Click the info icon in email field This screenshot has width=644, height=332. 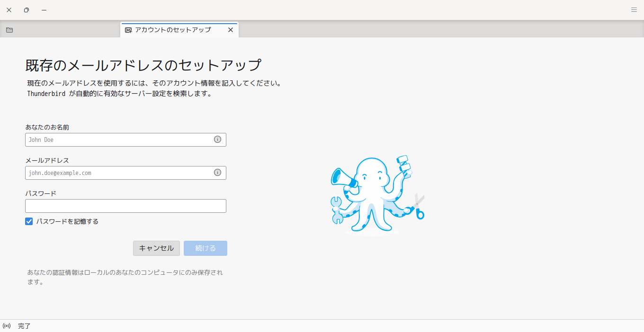pos(217,173)
